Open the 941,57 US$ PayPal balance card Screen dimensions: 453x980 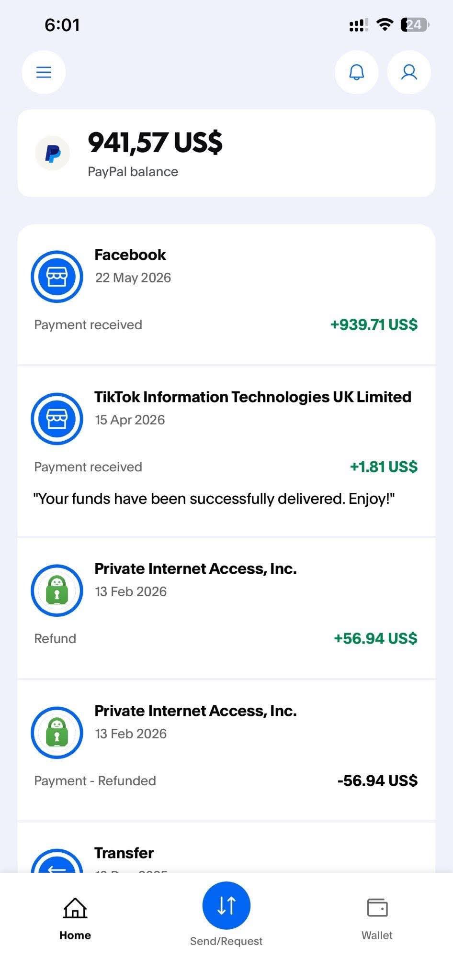tap(226, 153)
